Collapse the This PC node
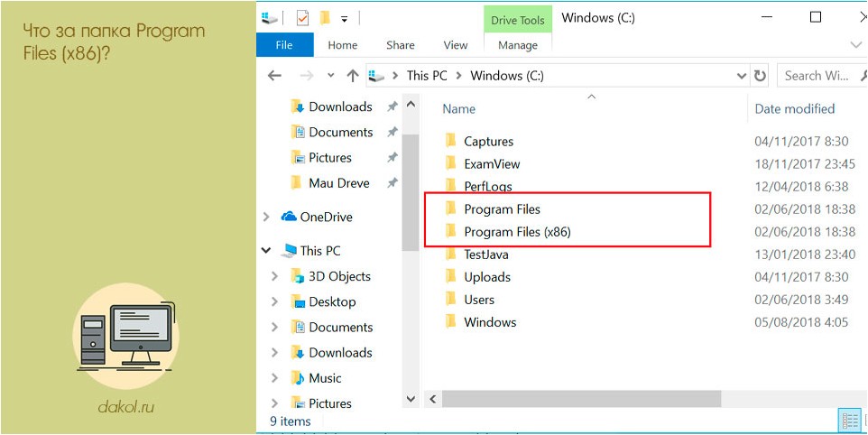This screenshot has width=868, height=435. 266,251
